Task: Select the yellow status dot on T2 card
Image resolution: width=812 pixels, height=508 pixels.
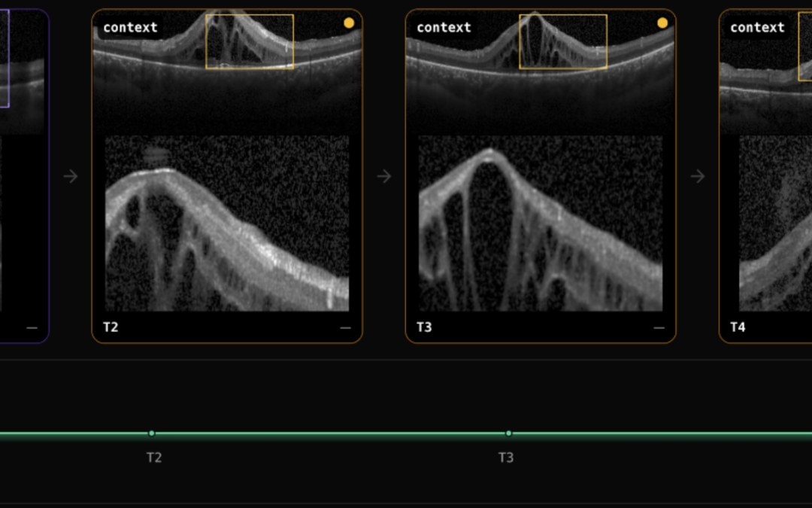Action: pyautogui.click(x=349, y=23)
